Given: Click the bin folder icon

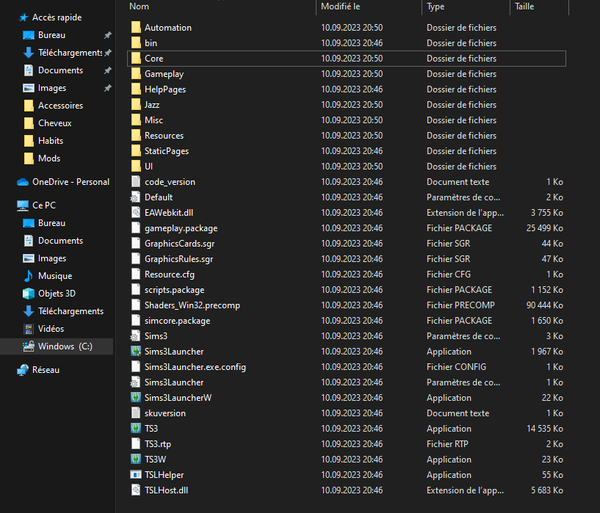Looking at the screenshot, I should 136,43.
